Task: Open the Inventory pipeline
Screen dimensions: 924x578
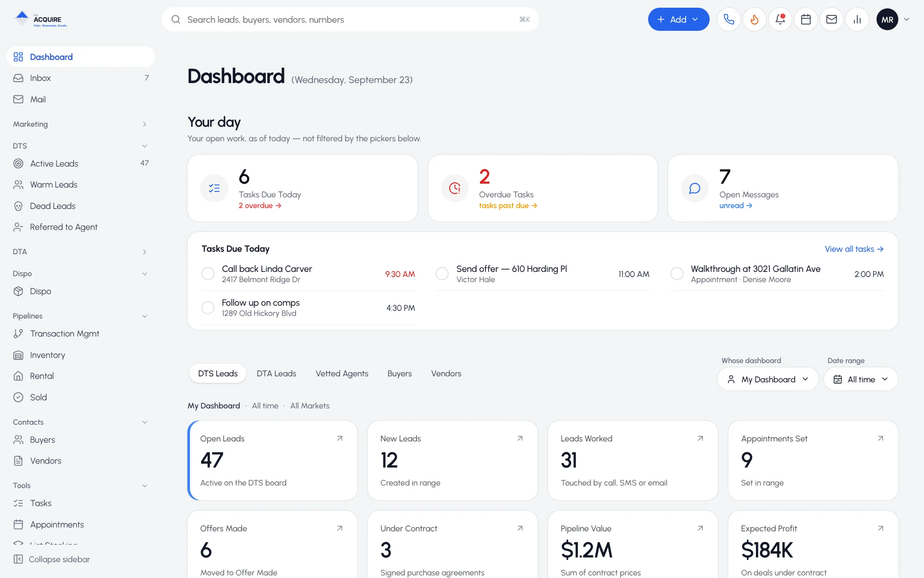Action: 81,355
